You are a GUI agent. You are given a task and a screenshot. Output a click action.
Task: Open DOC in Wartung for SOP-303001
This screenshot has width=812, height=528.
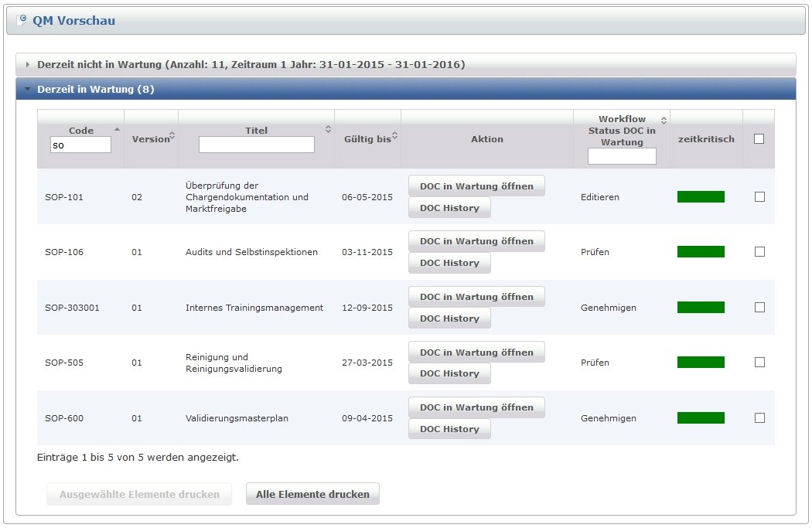click(x=476, y=297)
